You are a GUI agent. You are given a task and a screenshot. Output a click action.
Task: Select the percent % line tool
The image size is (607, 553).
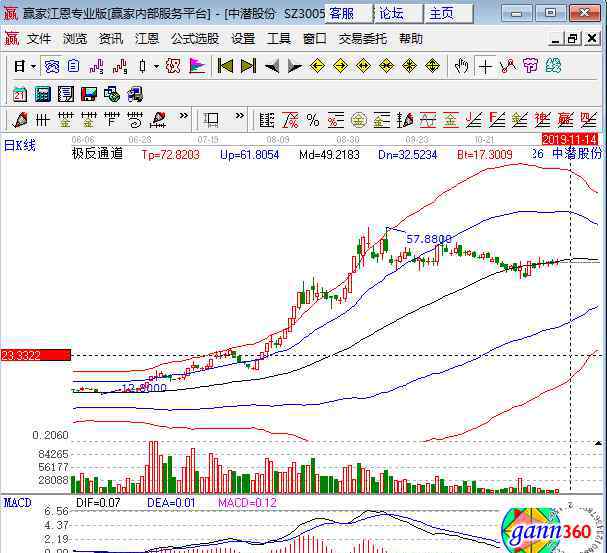point(313,120)
